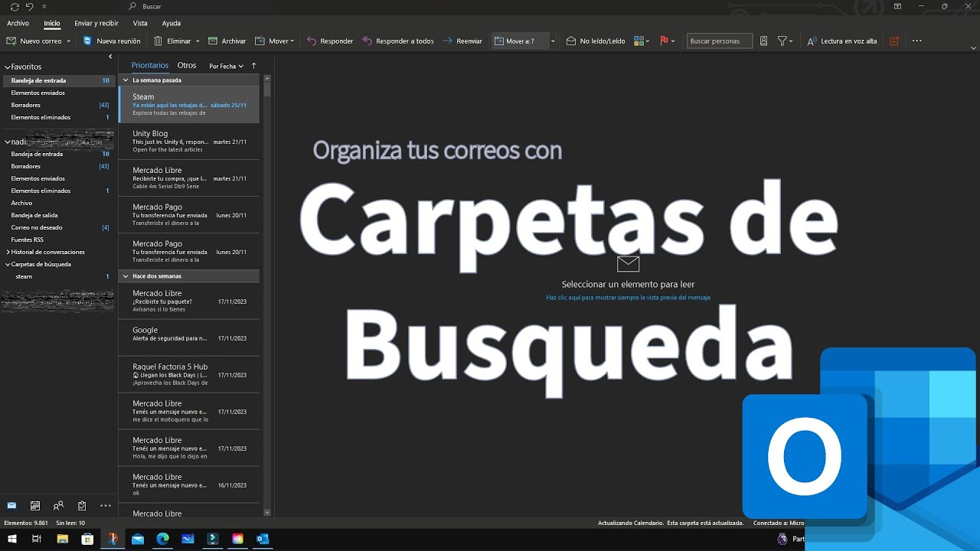Switch to the Vista tab
980x551 pixels.
click(140, 24)
